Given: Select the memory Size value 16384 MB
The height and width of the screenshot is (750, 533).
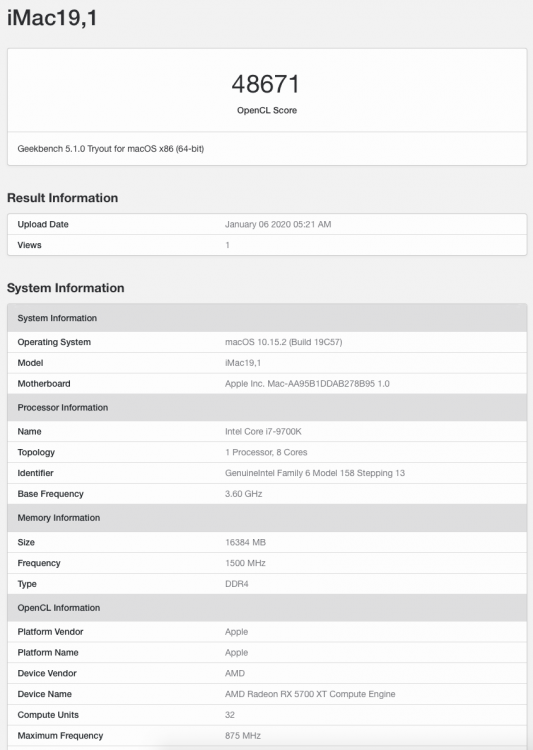Looking at the screenshot, I should (x=245, y=542).
